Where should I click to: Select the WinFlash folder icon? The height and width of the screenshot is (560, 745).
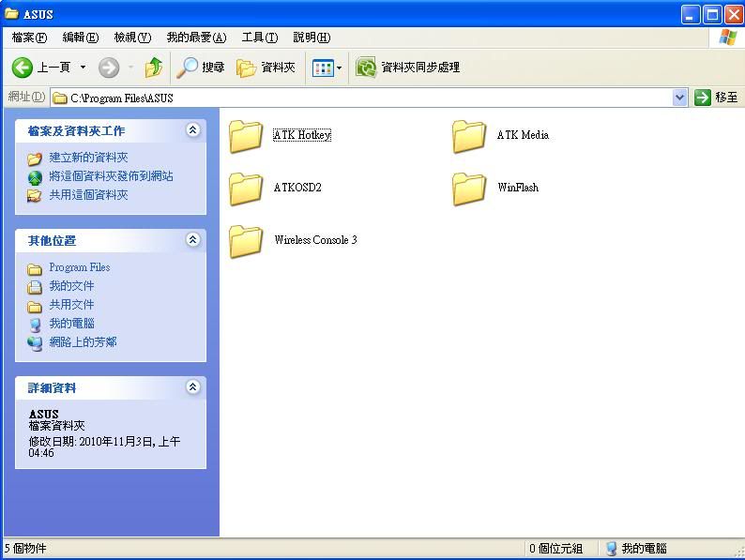point(469,189)
